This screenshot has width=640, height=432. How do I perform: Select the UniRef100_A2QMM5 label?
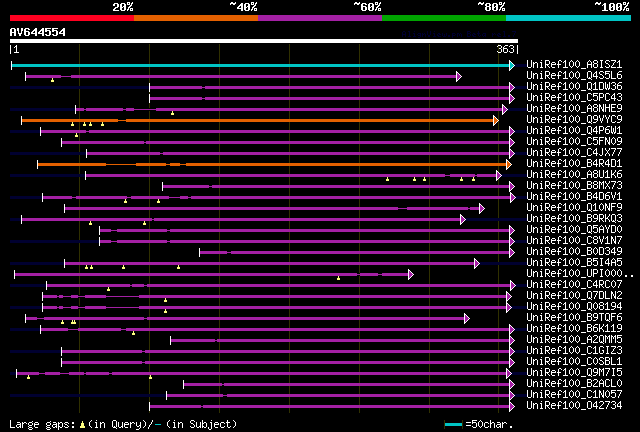[574, 340]
